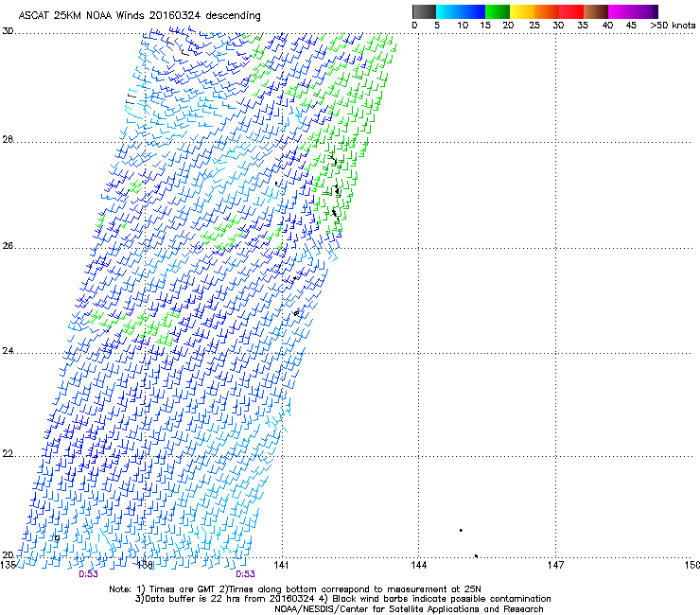Click the 'NOAA/NESDIS/Center for Satellite Applications and Research' credit

point(409,609)
